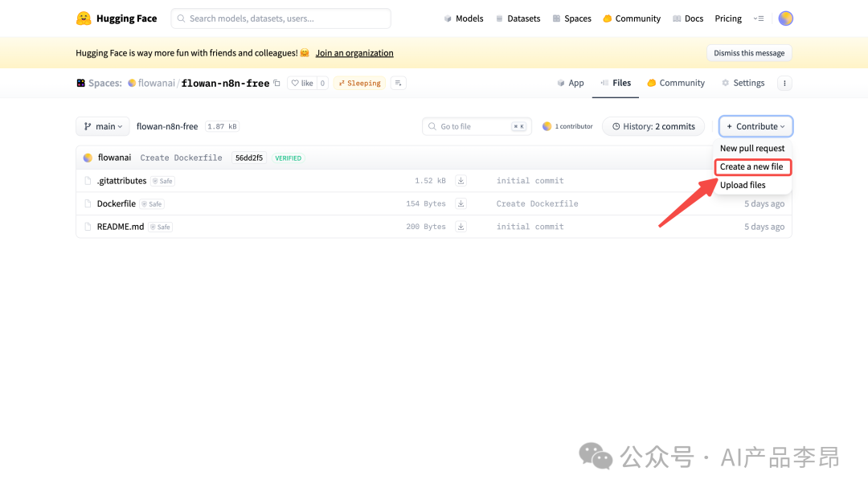Collapse the Contribute dropdown
868x492 pixels.
[755, 126]
